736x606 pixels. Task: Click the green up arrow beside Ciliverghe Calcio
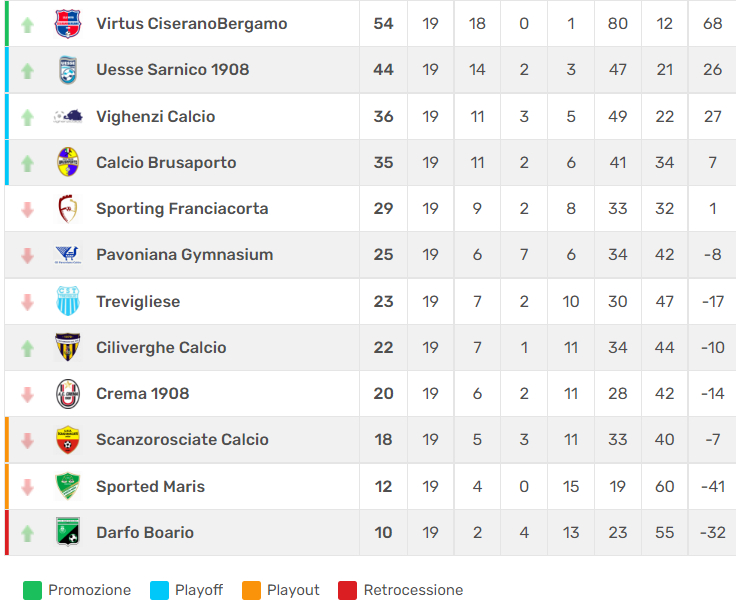(28, 348)
